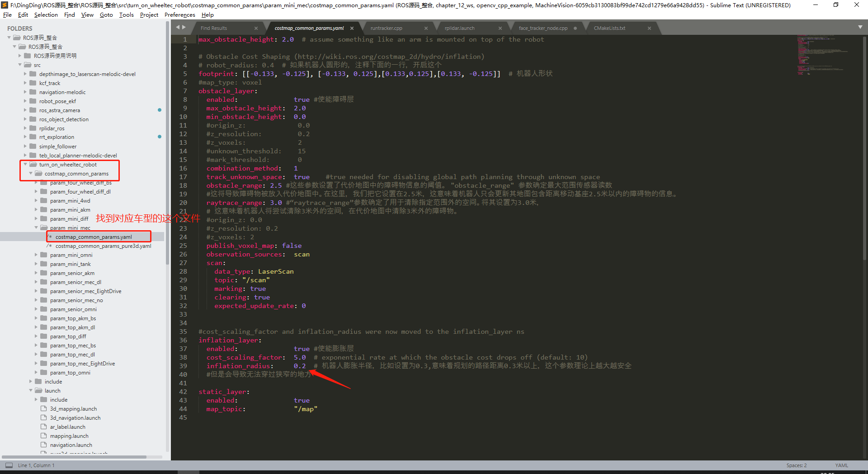Click the ros_astra_camera folder icon
The width and height of the screenshot is (868, 474).
tap(33, 110)
